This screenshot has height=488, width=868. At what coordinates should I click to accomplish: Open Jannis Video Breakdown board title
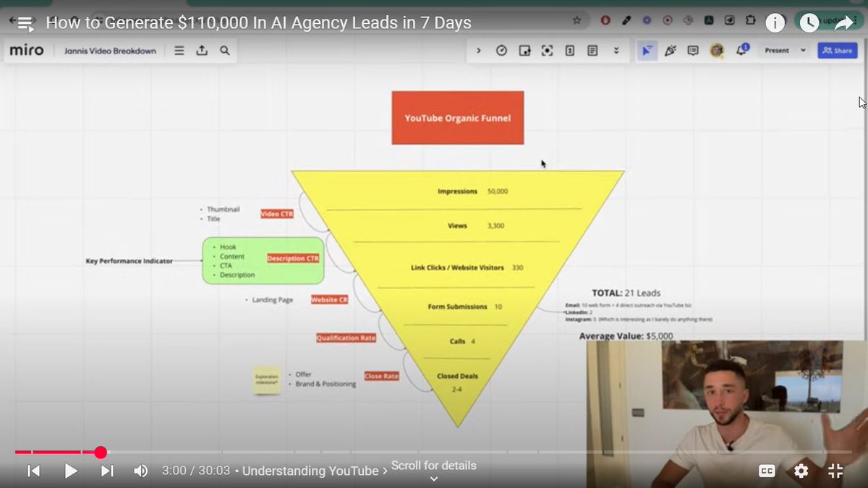tap(110, 51)
